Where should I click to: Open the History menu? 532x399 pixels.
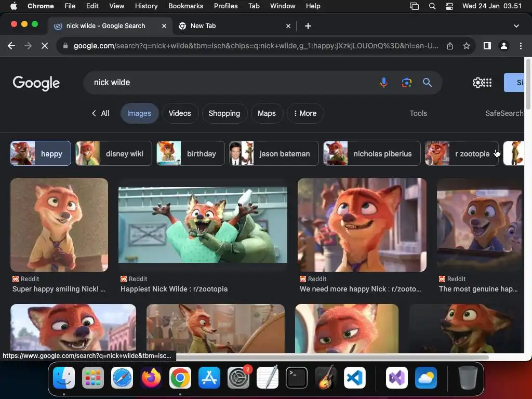pos(146,6)
